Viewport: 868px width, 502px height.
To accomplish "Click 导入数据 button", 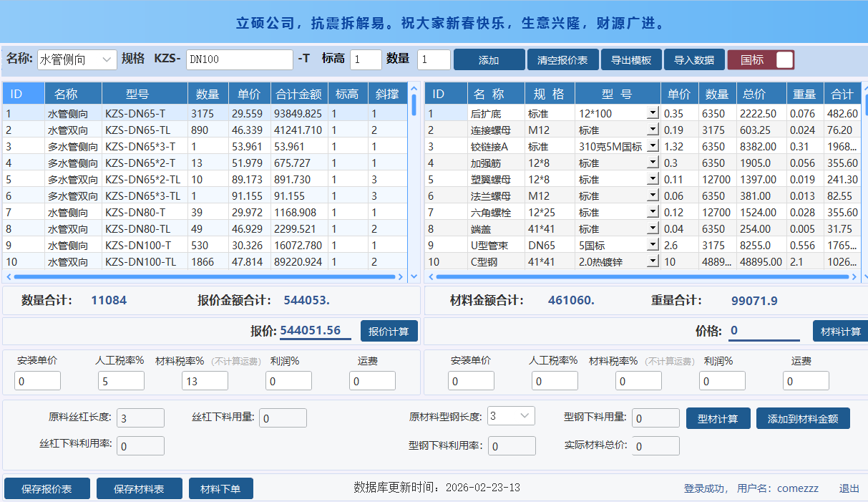I will (694, 60).
